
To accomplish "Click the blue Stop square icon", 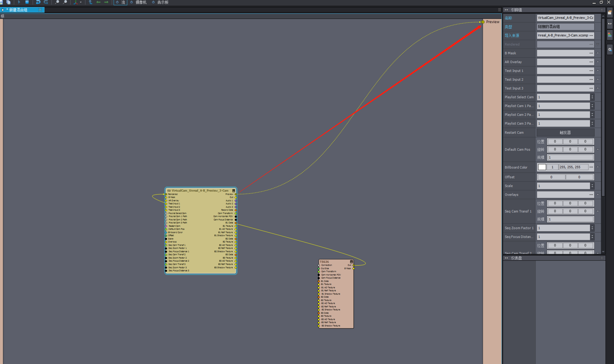I will pos(27,2).
